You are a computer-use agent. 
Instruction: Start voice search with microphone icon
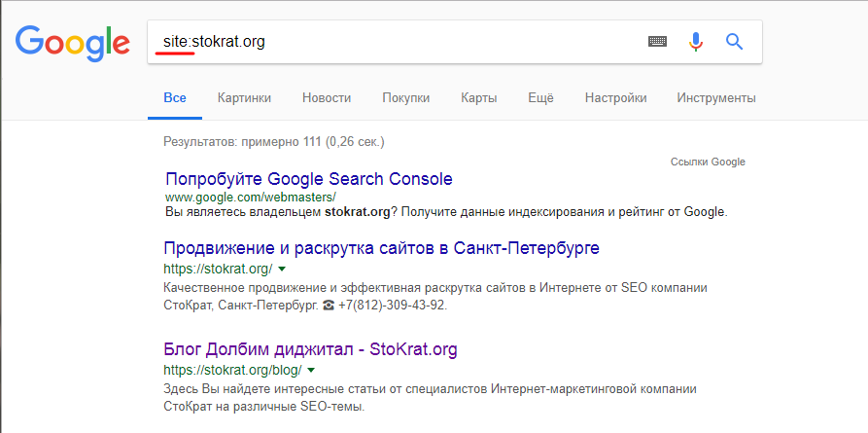[x=696, y=42]
